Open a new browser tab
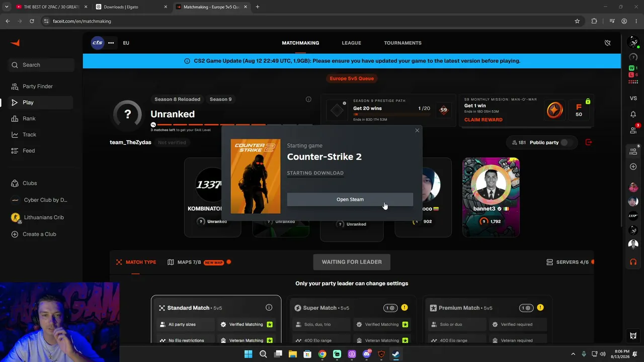Screen dimensions: 644x362 point(257,7)
